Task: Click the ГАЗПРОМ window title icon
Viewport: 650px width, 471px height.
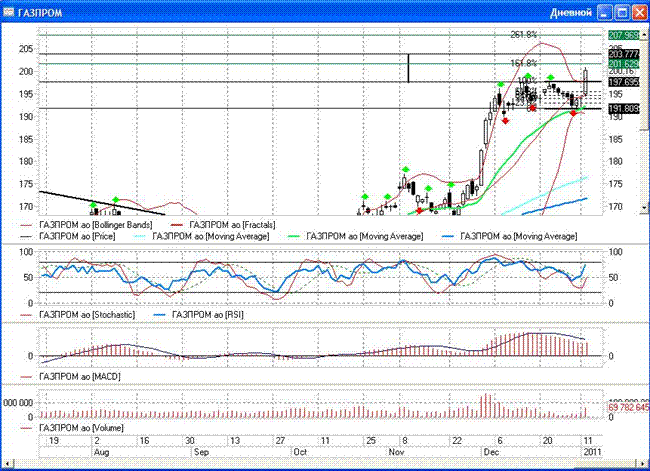Action: click(8, 12)
